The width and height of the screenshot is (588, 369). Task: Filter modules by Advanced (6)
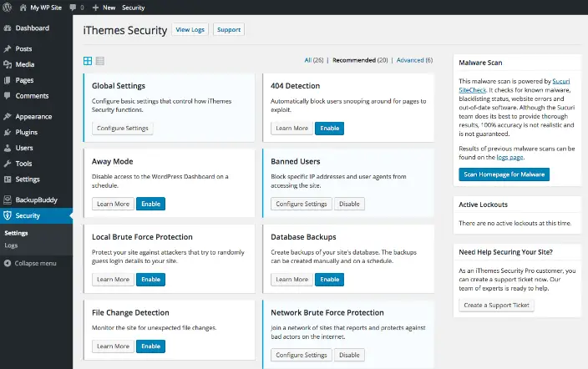[x=415, y=60]
